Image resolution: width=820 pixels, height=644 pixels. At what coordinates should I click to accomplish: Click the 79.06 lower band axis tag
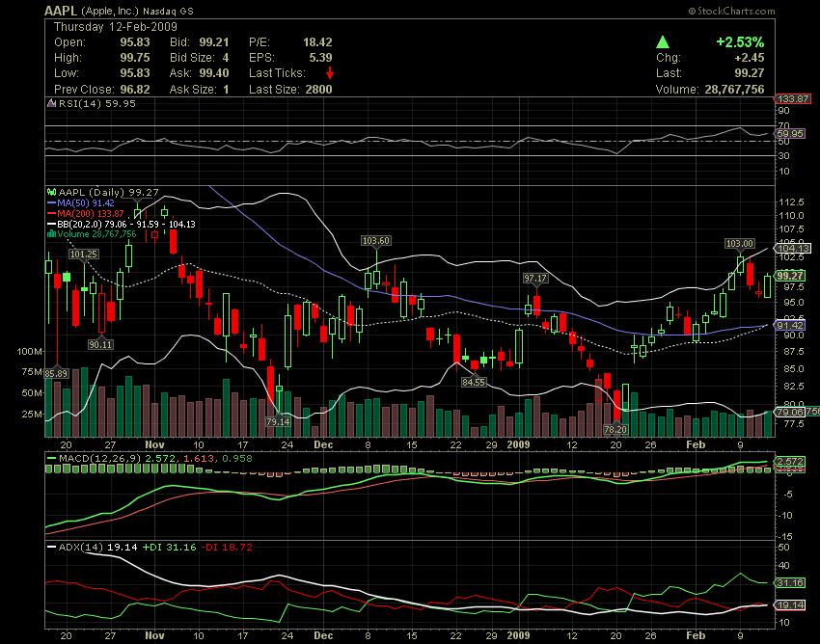pyautogui.click(x=790, y=412)
